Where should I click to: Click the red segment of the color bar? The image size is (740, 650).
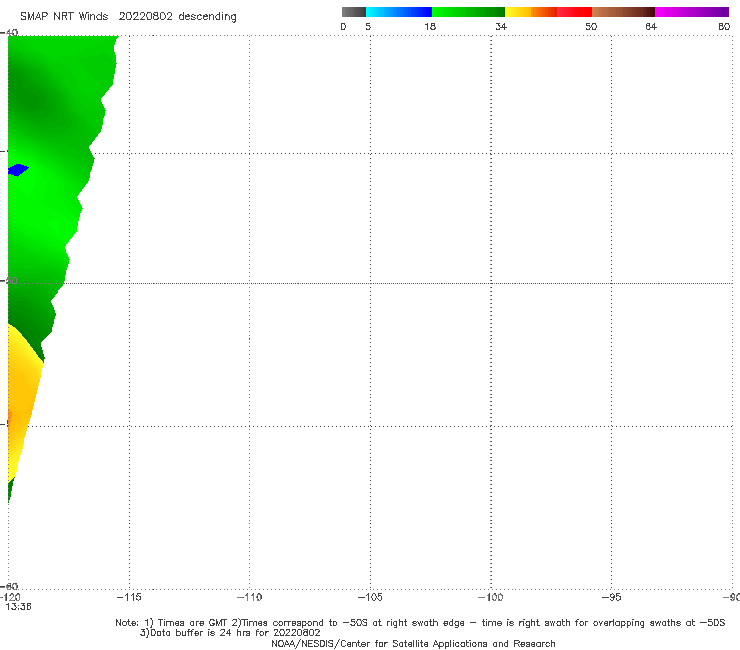[x=574, y=12]
